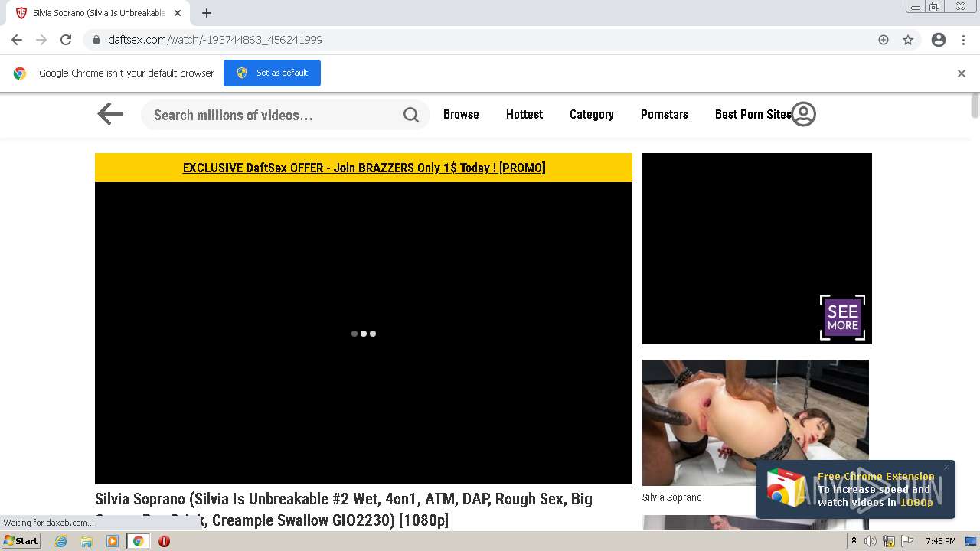Click the SEE MORE ad badge

tap(842, 318)
